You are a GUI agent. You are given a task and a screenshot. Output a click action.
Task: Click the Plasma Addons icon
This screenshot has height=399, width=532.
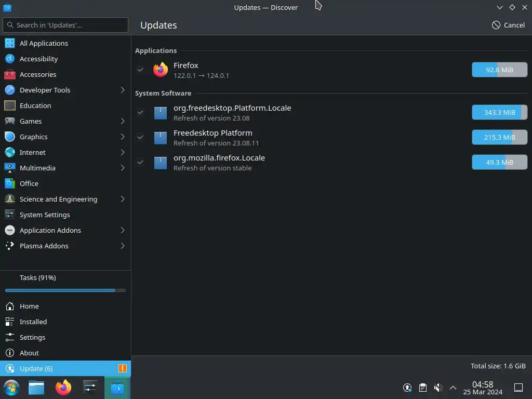pos(10,246)
